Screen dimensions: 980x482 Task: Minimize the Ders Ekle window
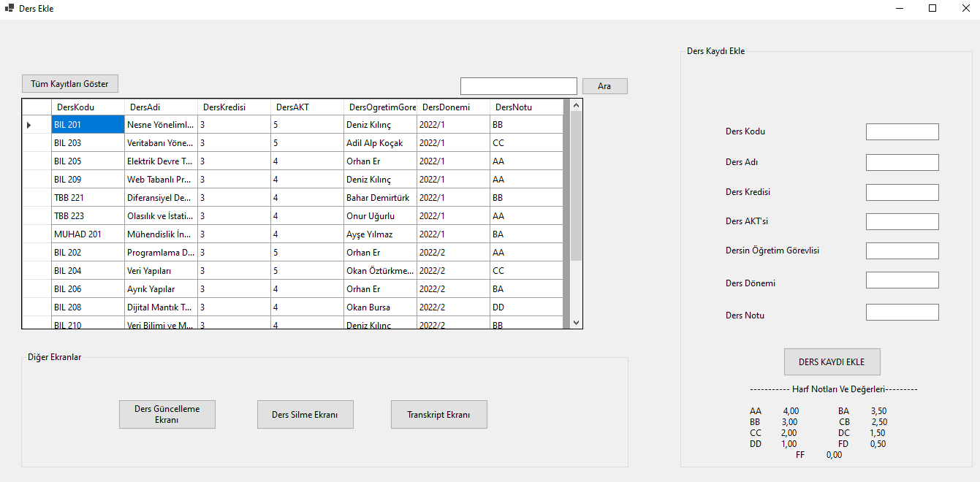[900, 8]
